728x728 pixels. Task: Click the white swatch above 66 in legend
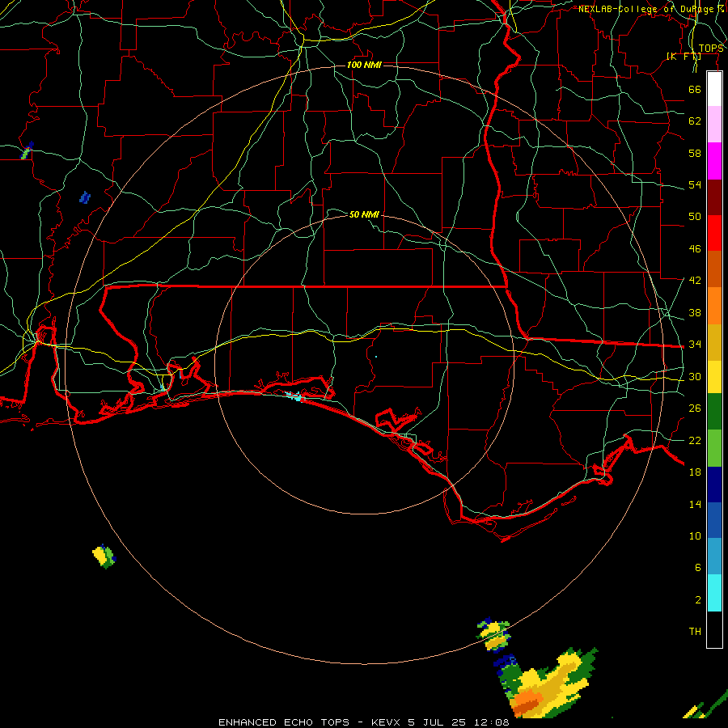[714, 89]
